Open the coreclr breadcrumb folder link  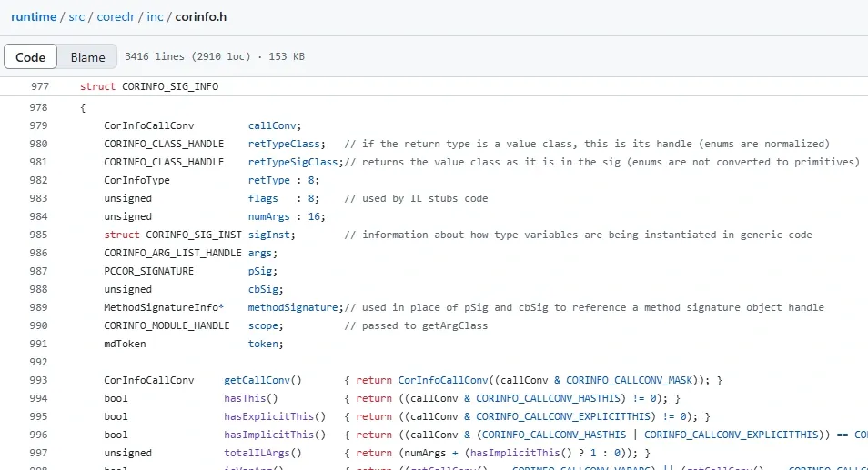(116, 16)
